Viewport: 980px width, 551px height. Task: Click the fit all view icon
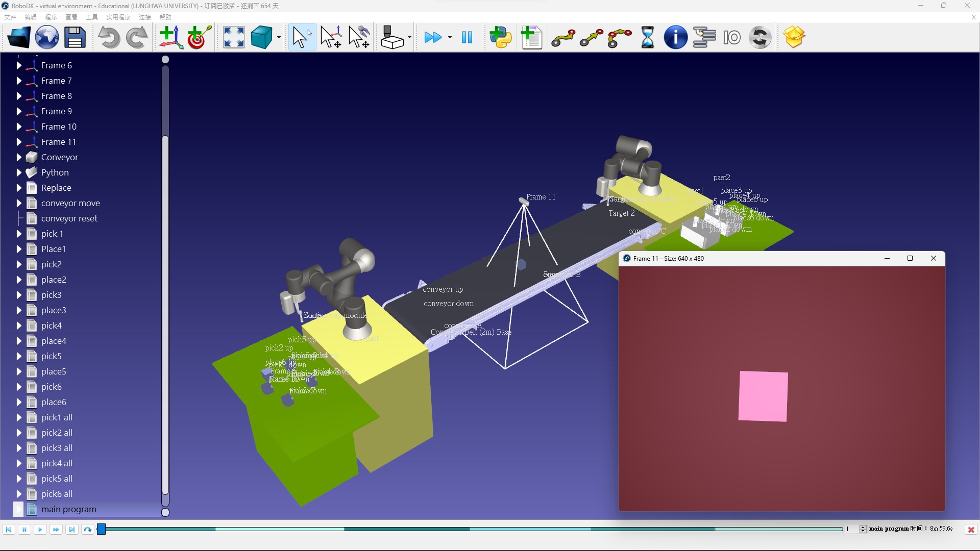click(234, 37)
